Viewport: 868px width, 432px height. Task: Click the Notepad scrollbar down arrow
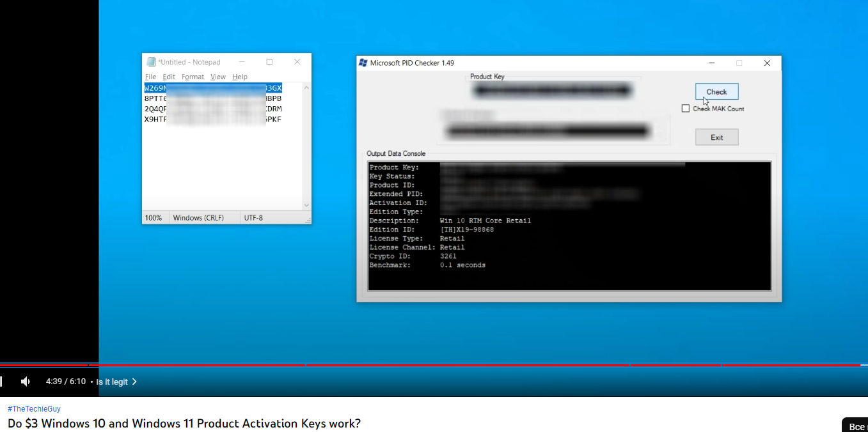306,204
